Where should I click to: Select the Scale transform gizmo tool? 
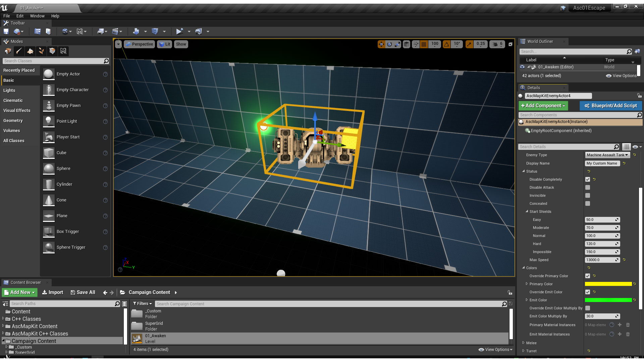[397, 44]
